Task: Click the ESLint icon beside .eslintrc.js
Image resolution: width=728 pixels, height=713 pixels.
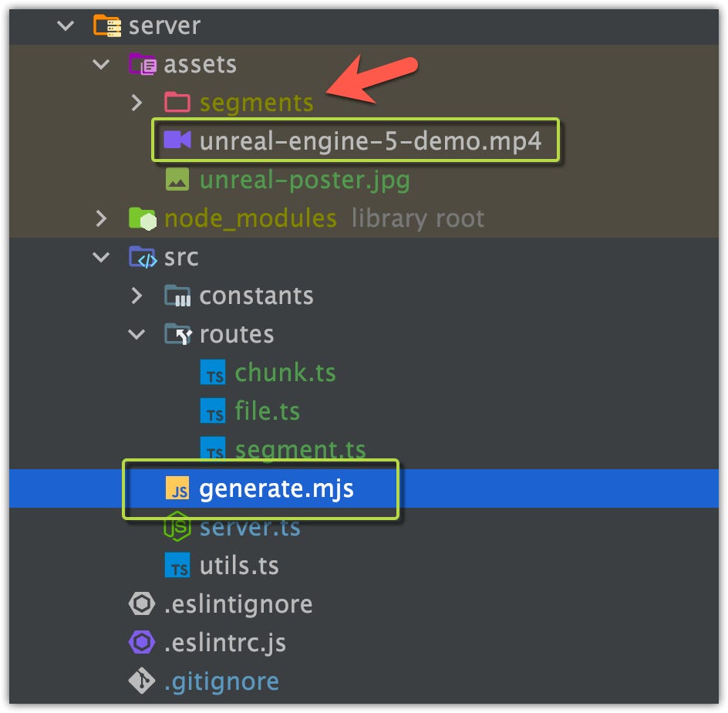Action: [x=142, y=643]
